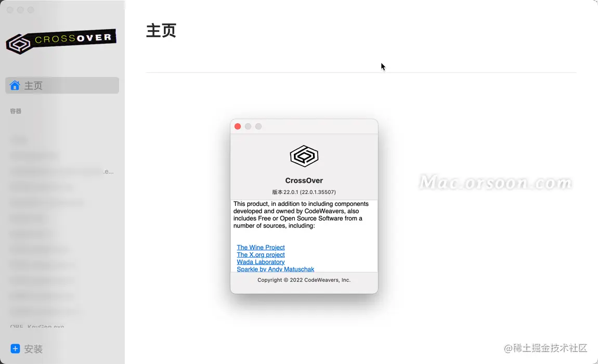Click the version 22.0.1 text
Viewport: 598px width, 364px height.
[304, 192]
